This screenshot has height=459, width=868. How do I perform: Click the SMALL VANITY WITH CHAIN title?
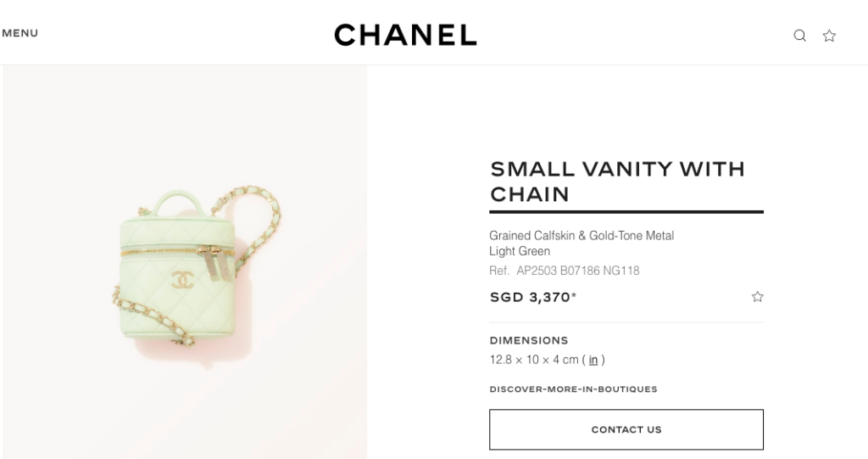[x=617, y=182]
